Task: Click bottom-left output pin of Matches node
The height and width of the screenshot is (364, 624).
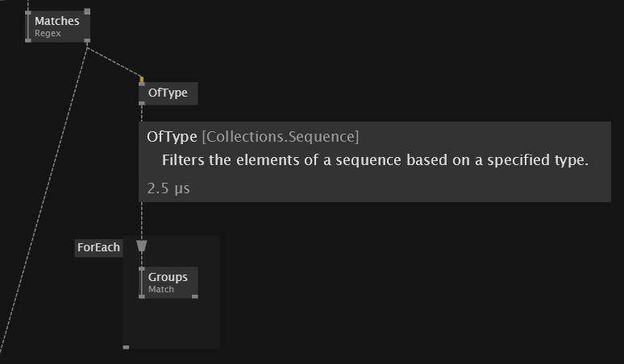Action: (28, 40)
